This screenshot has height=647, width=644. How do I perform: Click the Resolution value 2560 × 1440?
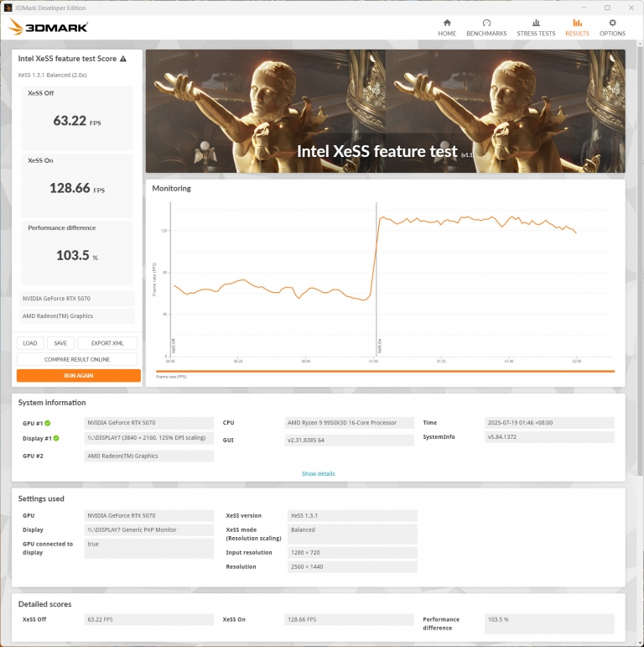(x=352, y=567)
